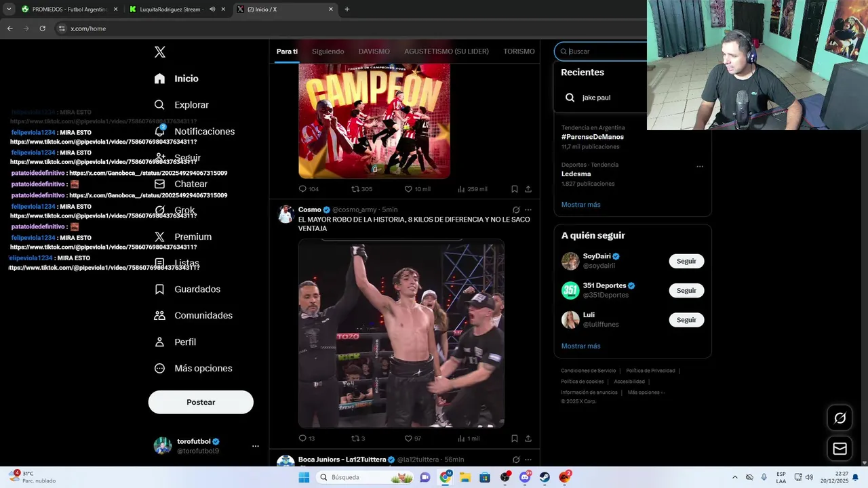Open the Campeón image in the post
The image size is (868, 488).
click(x=374, y=121)
